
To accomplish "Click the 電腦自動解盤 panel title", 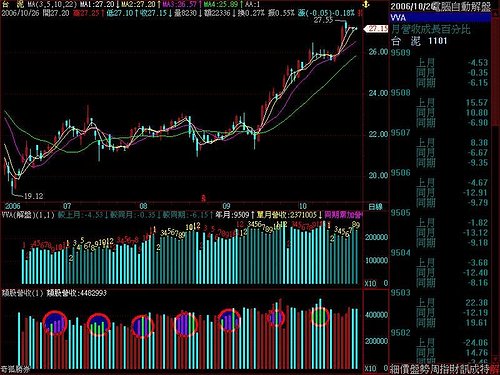I will pos(463,6).
